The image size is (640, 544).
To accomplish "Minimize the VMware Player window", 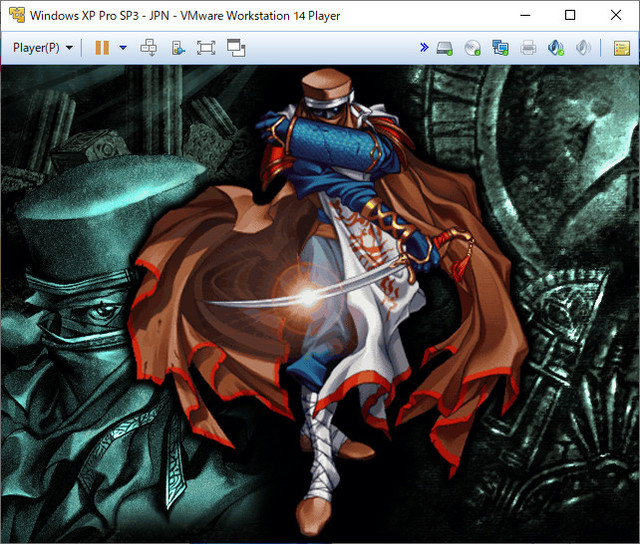I will point(525,16).
